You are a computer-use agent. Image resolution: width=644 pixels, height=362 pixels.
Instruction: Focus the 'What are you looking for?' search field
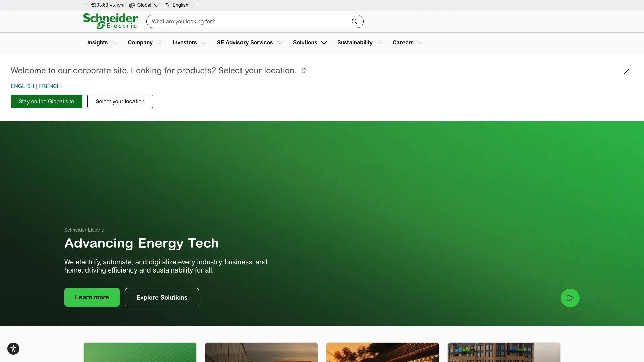255,21
